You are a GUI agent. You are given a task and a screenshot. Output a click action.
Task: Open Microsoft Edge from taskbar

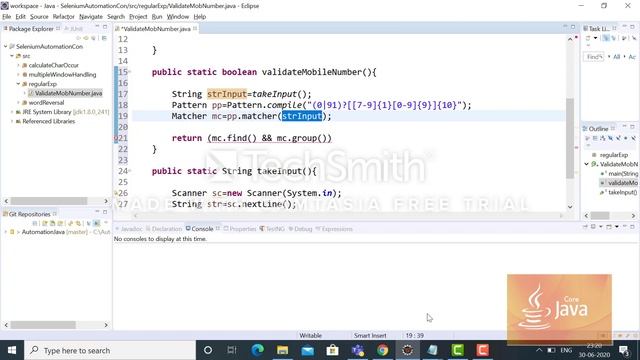tap(258, 350)
